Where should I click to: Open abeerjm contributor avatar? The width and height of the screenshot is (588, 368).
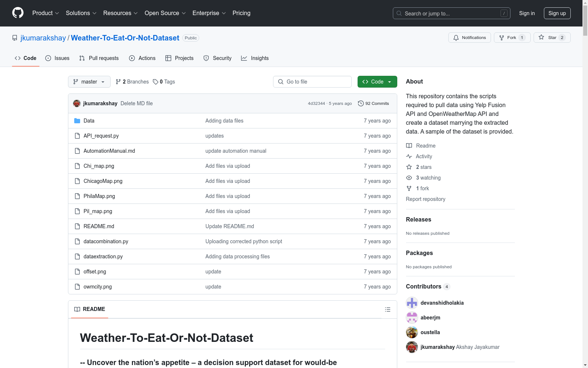412,318
